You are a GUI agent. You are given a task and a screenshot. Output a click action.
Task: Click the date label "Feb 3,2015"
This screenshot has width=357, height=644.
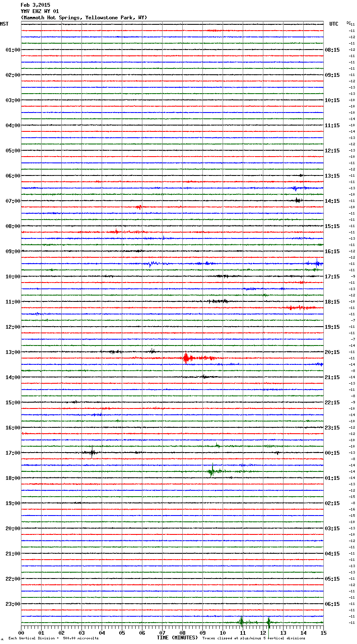tap(35, 5)
